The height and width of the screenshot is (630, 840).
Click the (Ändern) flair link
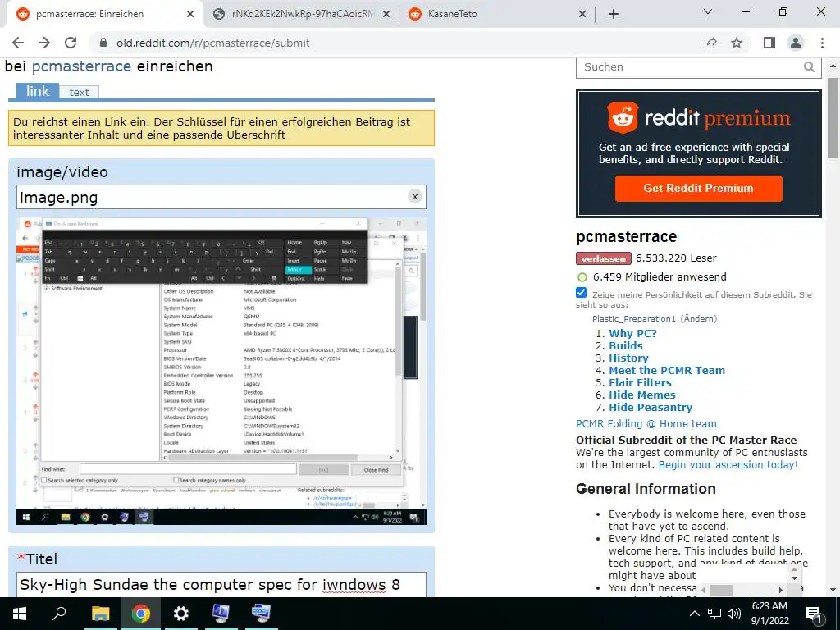[x=699, y=318]
